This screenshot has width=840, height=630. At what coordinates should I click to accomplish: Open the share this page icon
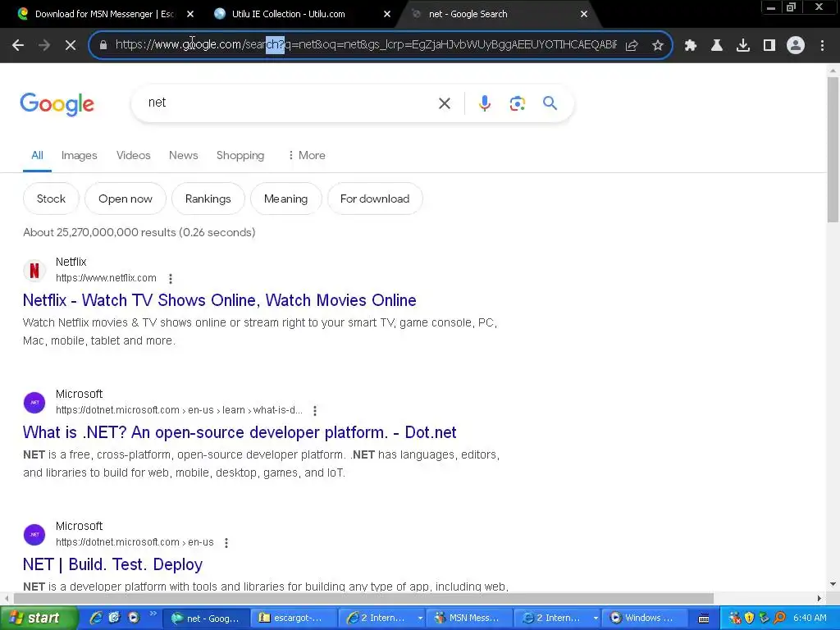(632, 46)
